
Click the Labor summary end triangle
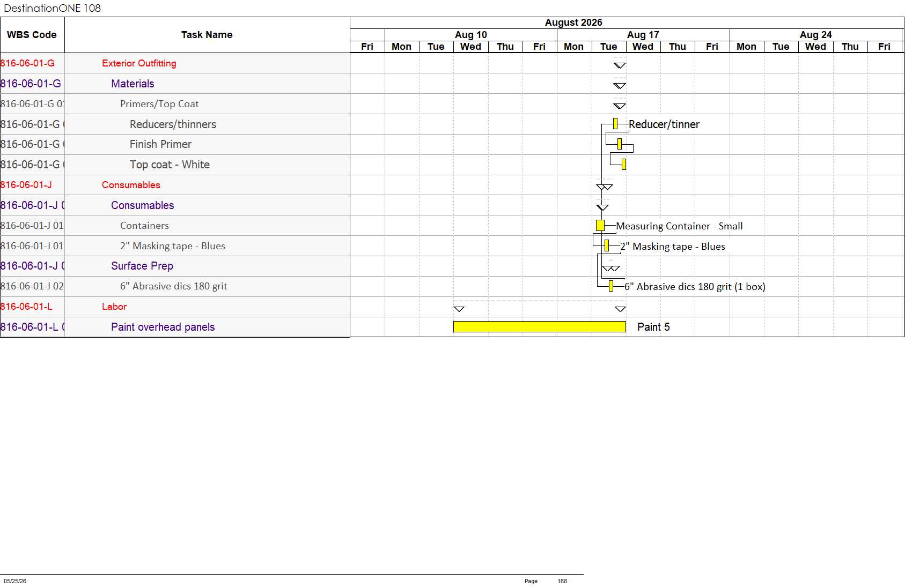coord(620,309)
